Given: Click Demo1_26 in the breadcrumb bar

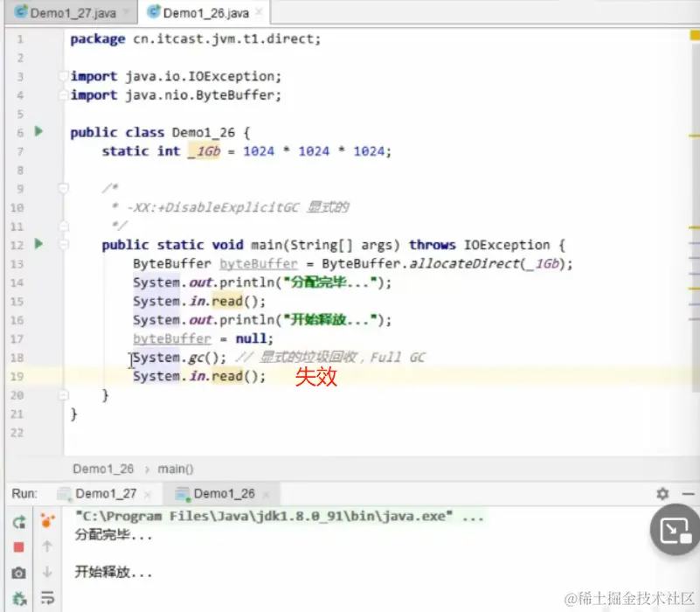Looking at the screenshot, I should tap(103, 469).
